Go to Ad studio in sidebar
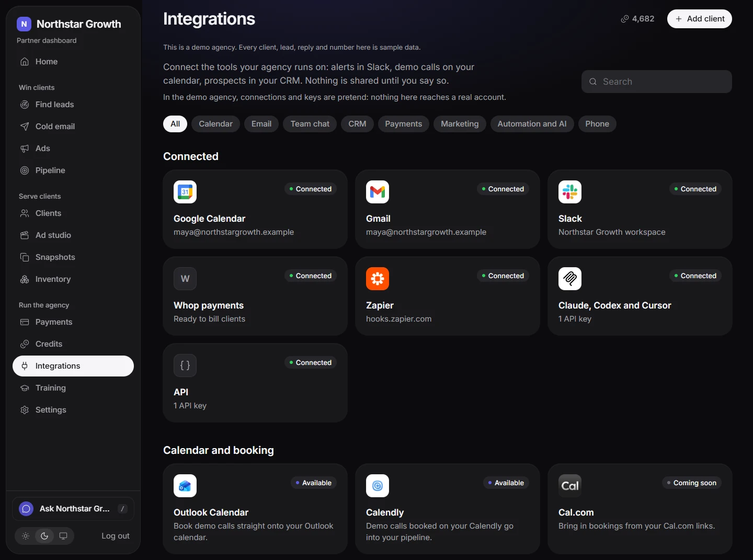 73,235
